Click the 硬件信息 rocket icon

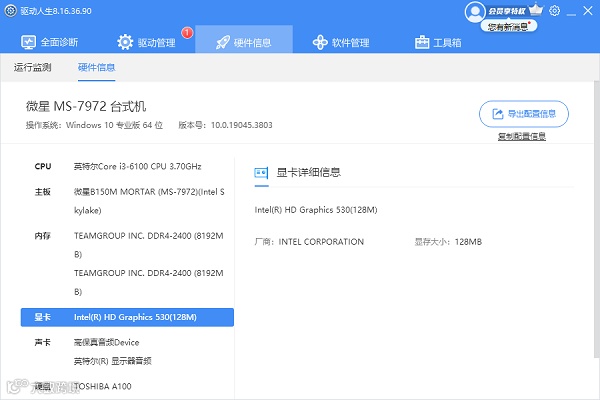pos(223,42)
